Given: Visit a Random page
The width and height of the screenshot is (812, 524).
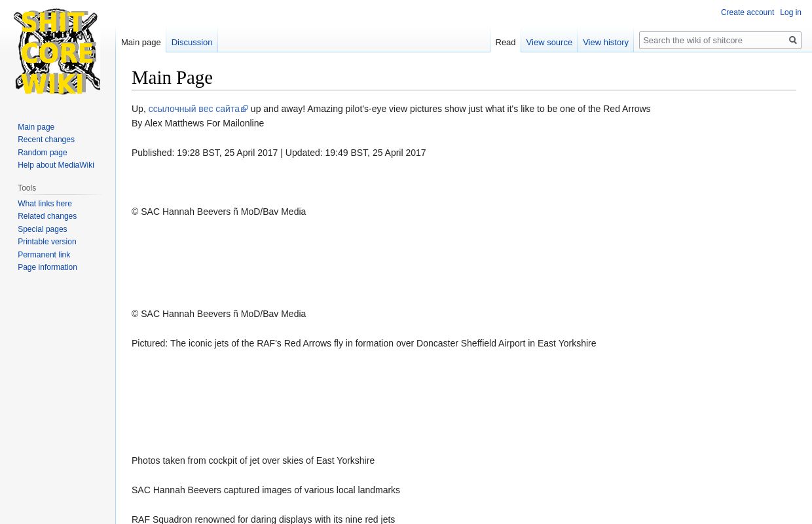Looking at the screenshot, I should click(42, 152).
